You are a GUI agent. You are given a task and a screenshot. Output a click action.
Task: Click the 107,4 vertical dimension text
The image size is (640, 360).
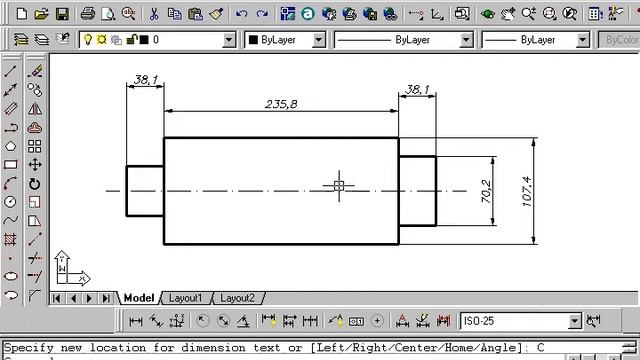pyautogui.click(x=527, y=191)
